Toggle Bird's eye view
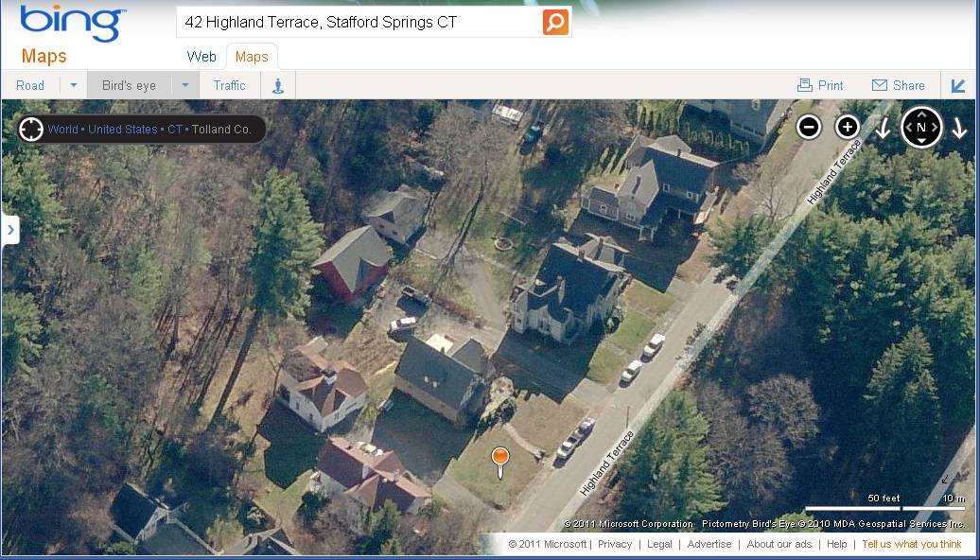The width and height of the screenshot is (980, 560). (129, 86)
